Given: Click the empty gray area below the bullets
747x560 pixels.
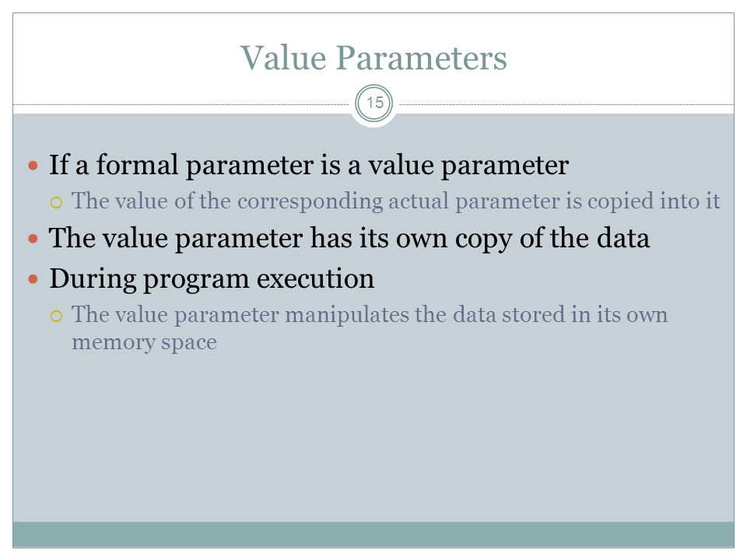Looking at the screenshot, I should [373, 438].
